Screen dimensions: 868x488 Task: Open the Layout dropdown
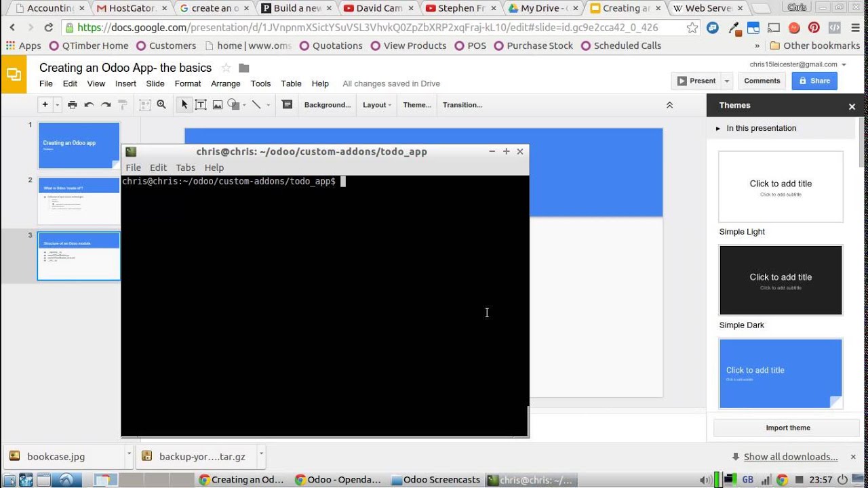click(378, 105)
